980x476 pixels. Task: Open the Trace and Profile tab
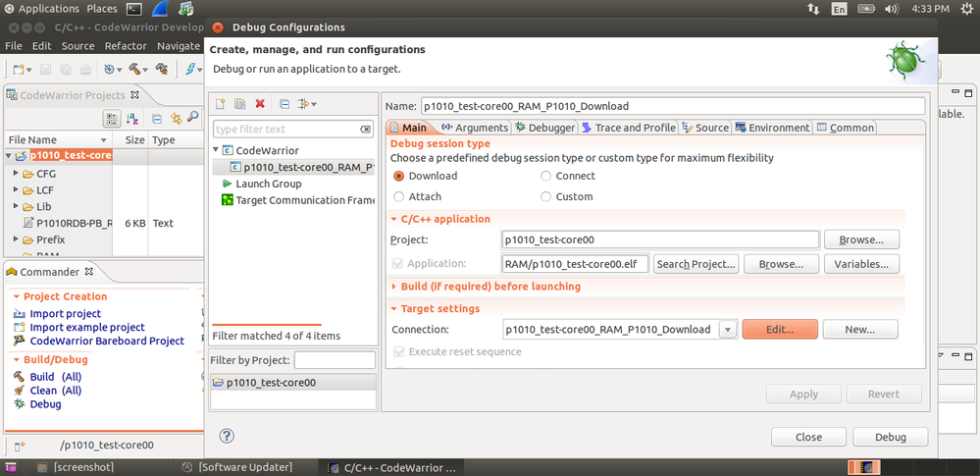[x=629, y=128]
